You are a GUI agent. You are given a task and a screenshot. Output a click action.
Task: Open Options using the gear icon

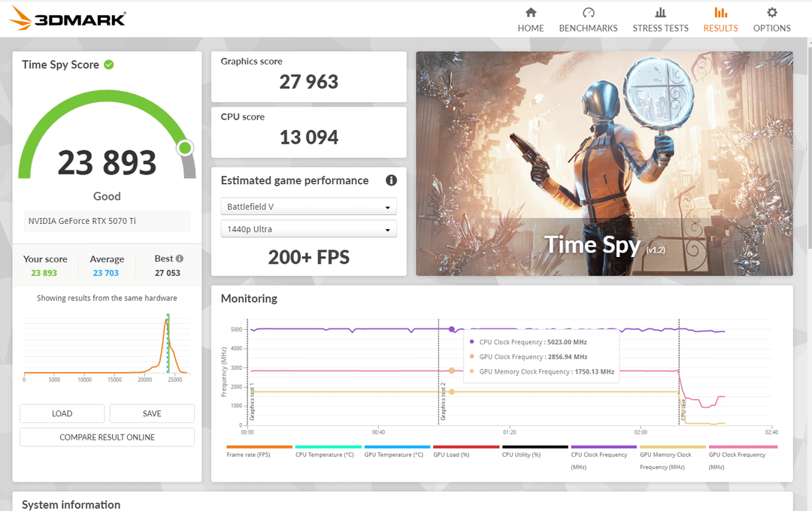coord(771,13)
